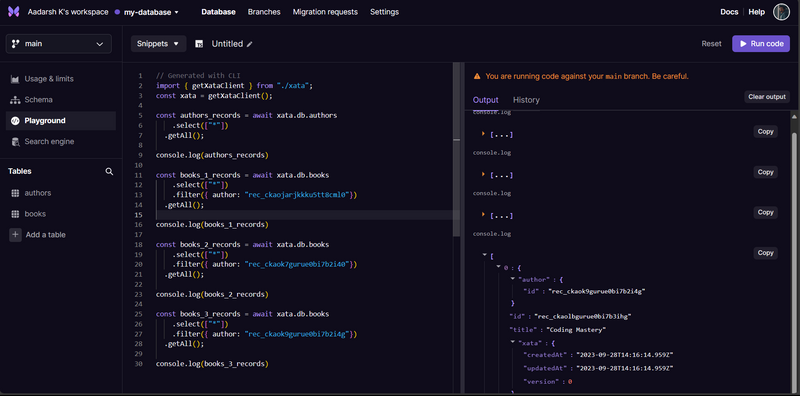Click "rec_ckaojarjkkku5tt8cml0" filter string
The image size is (800, 396).
(298, 195)
